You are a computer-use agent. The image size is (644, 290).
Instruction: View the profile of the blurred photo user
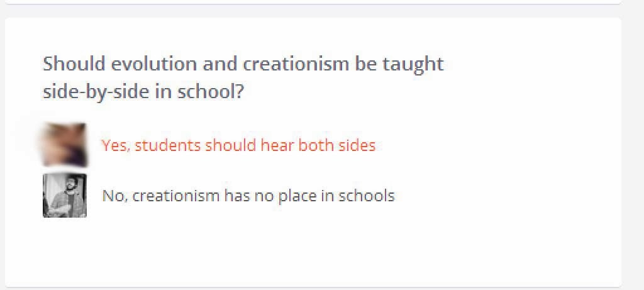click(65, 145)
